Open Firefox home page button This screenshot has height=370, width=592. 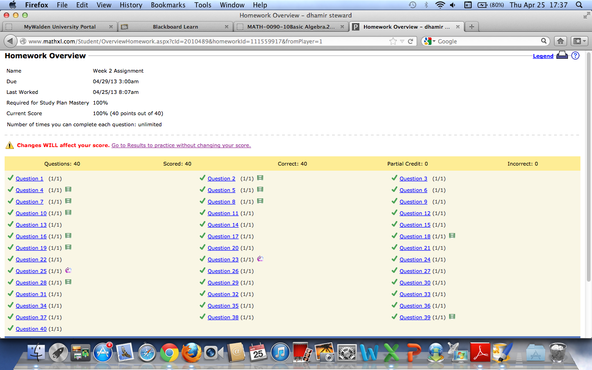560,41
